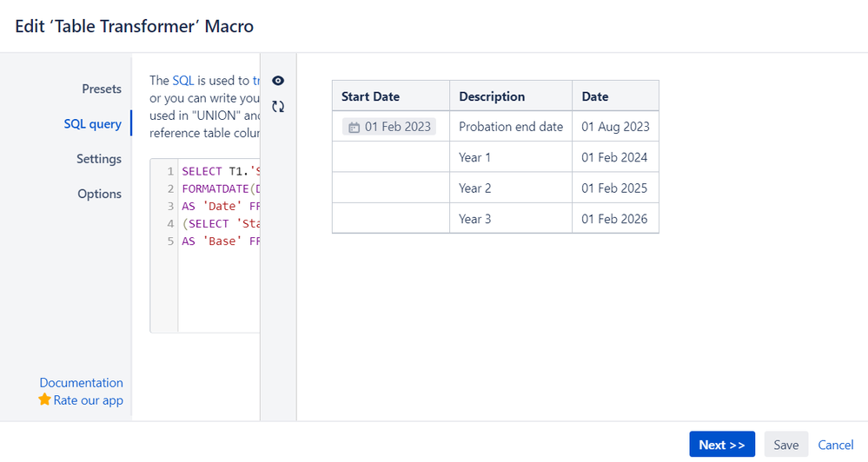Select the Options tab
Image resolution: width=868 pixels, height=462 pixels.
click(99, 194)
